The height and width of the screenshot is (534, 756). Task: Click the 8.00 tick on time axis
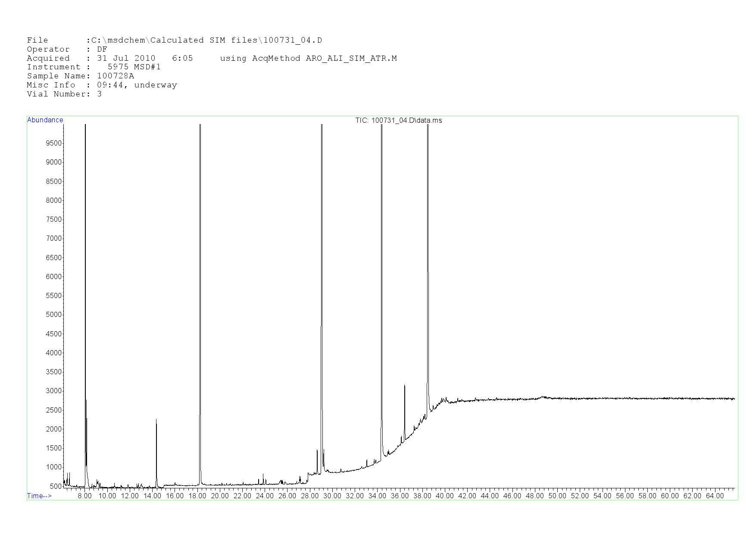pos(85,496)
